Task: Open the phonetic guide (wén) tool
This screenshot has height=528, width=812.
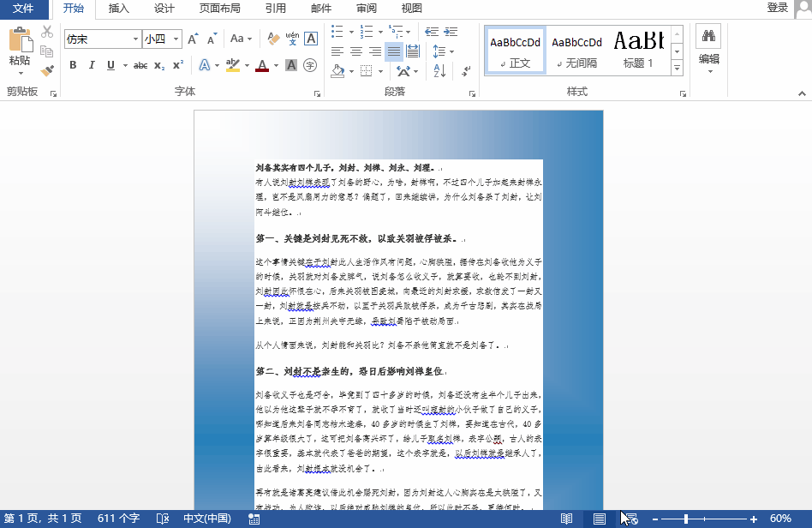Action: pos(292,39)
